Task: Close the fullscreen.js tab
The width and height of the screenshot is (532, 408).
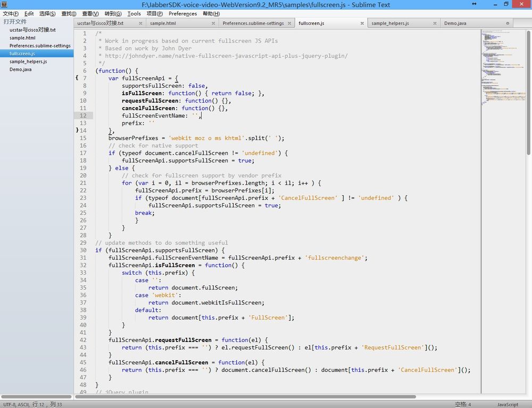Action: pos(362,23)
